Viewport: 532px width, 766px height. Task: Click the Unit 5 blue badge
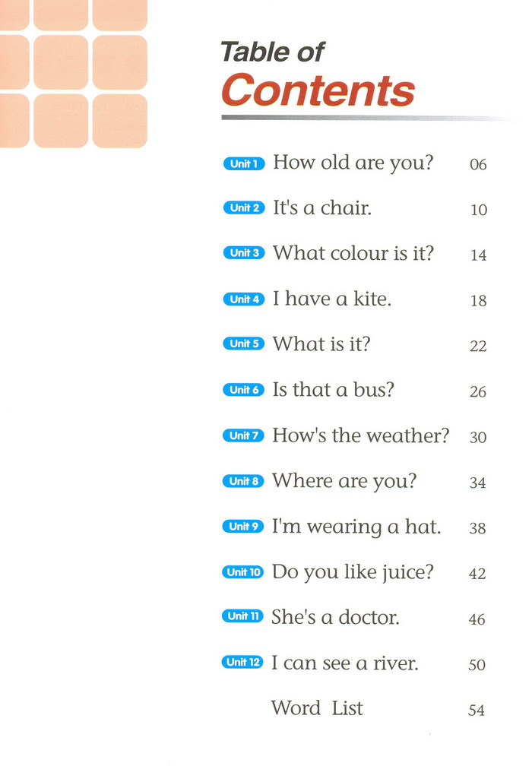(x=244, y=344)
